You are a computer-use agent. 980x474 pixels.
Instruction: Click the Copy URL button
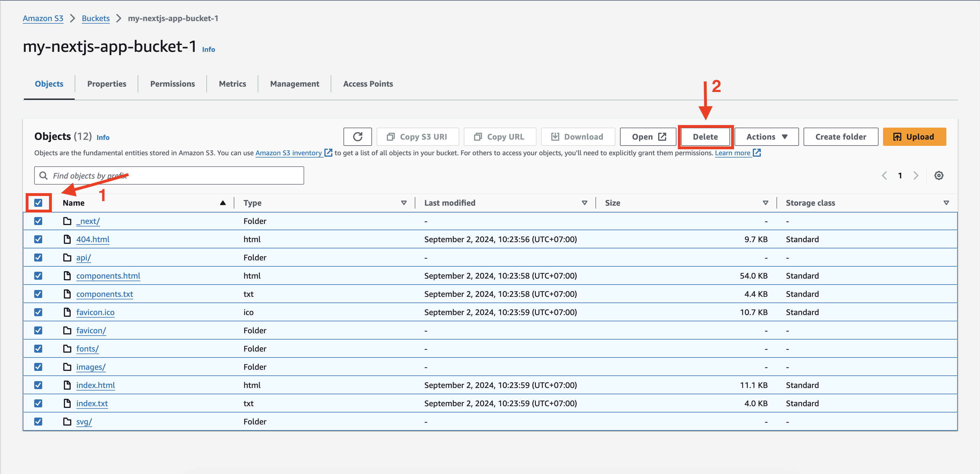499,137
